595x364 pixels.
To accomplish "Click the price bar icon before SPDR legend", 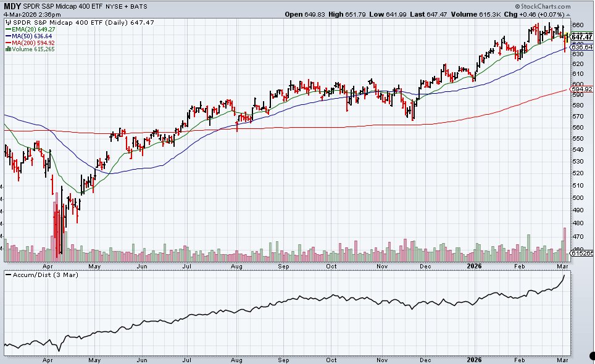I will [x=9, y=22].
